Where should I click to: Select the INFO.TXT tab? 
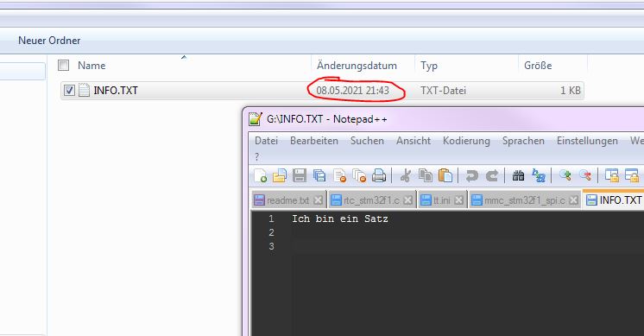[x=613, y=200]
